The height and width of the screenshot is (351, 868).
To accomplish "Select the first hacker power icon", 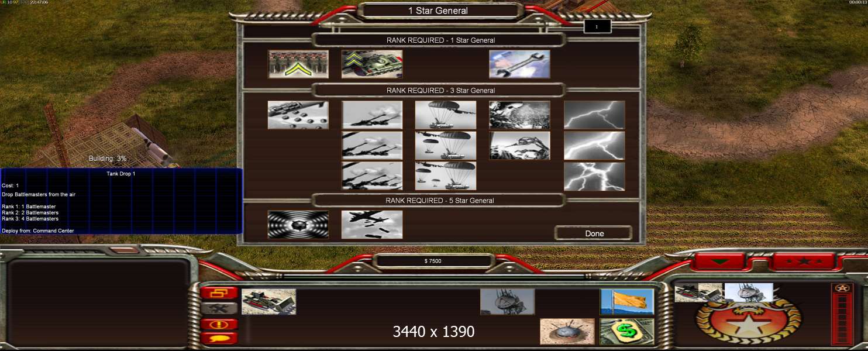I will 519,115.
